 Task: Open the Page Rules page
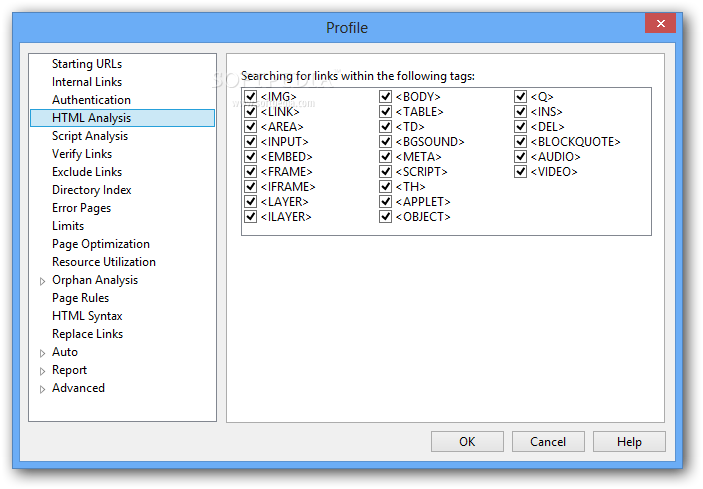point(80,298)
